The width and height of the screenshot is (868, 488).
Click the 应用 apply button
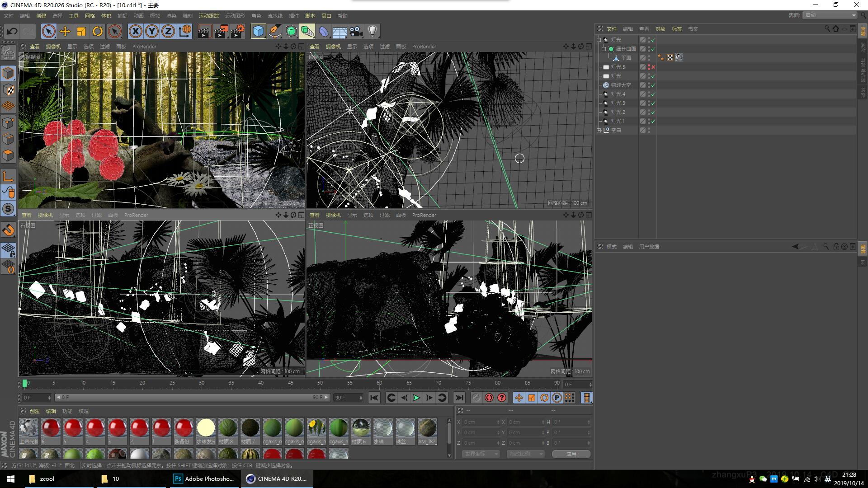[x=571, y=454]
